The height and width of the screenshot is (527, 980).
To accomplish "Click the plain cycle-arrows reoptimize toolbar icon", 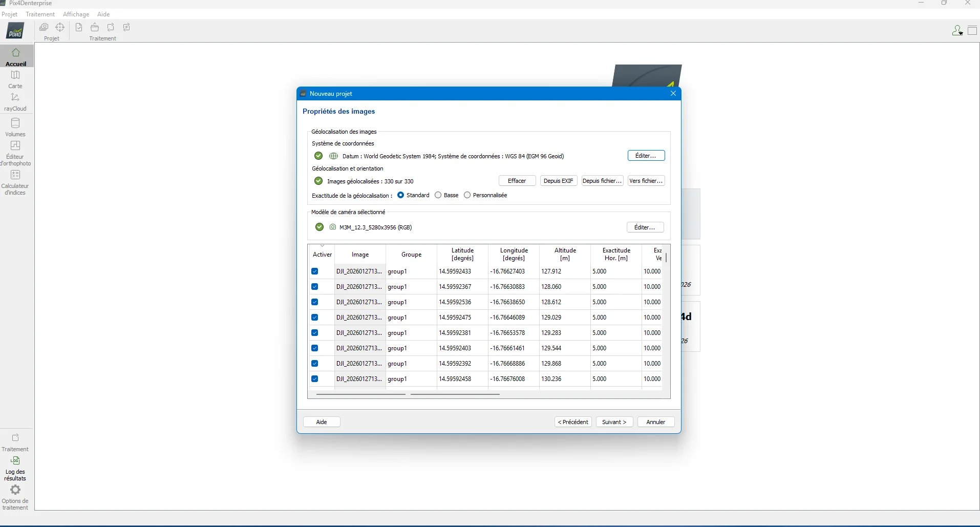I will 111,27.
